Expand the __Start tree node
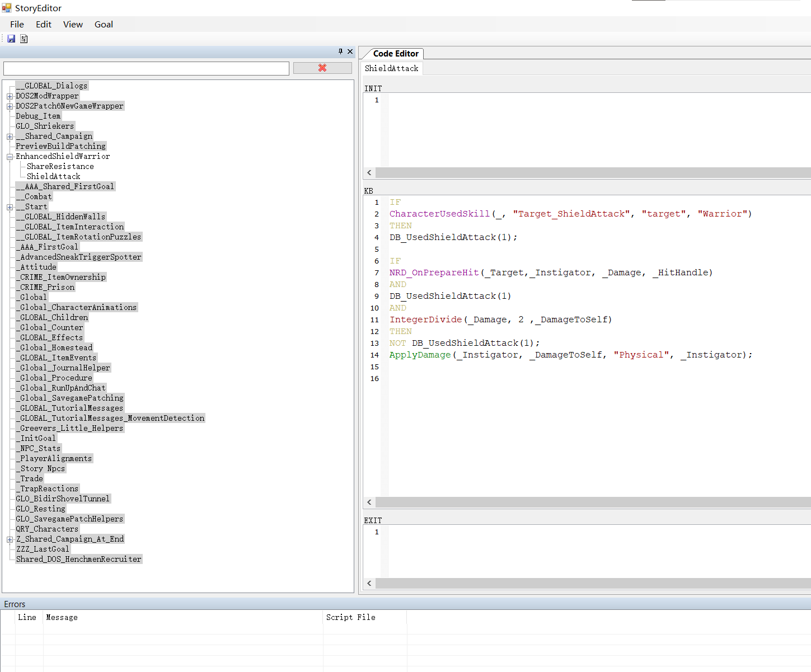The width and height of the screenshot is (811, 672). coord(10,207)
